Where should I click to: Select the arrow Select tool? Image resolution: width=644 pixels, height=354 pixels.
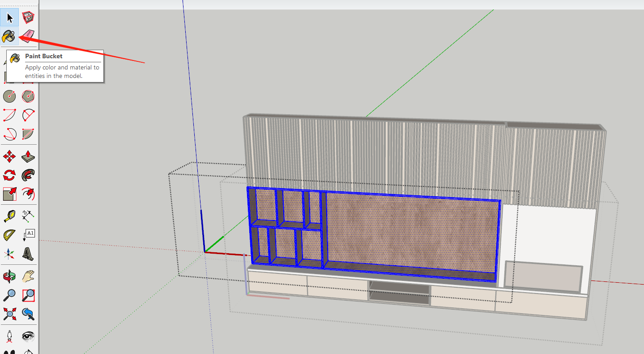pyautogui.click(x=9, y=18)
